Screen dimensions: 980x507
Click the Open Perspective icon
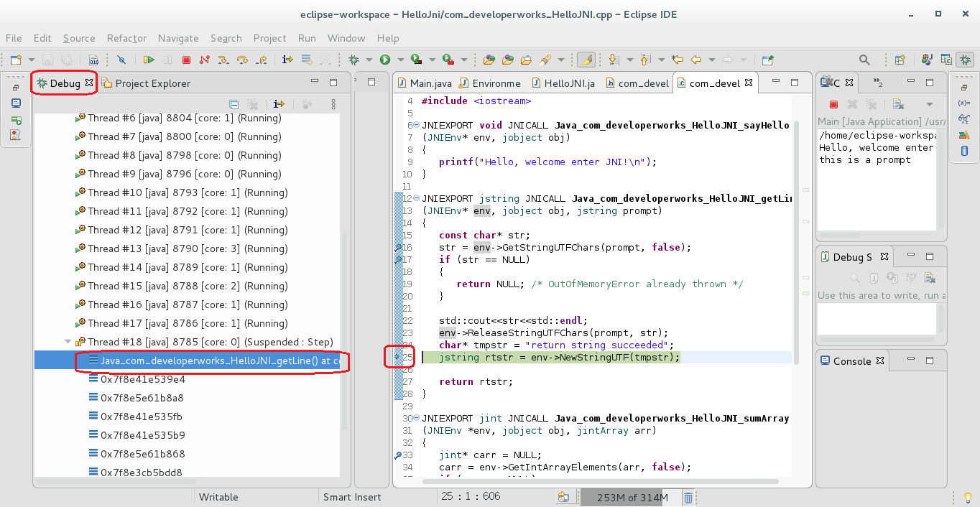(x=900, y=60)
